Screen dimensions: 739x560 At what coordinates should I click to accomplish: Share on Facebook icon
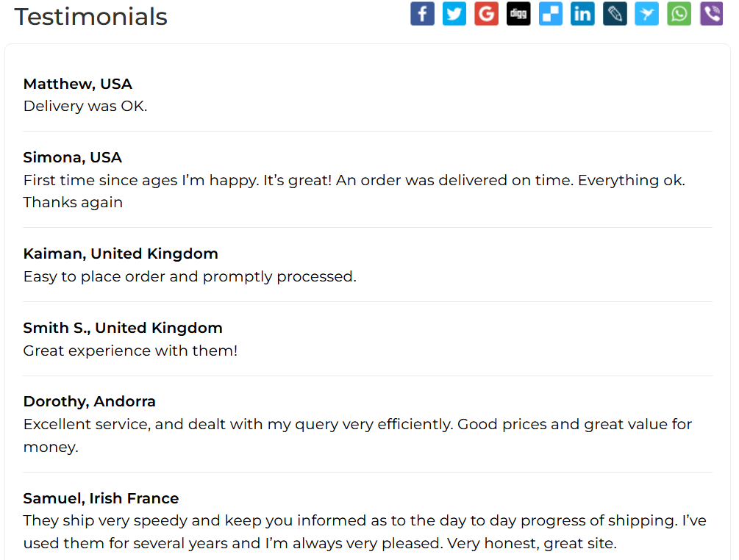422,14
